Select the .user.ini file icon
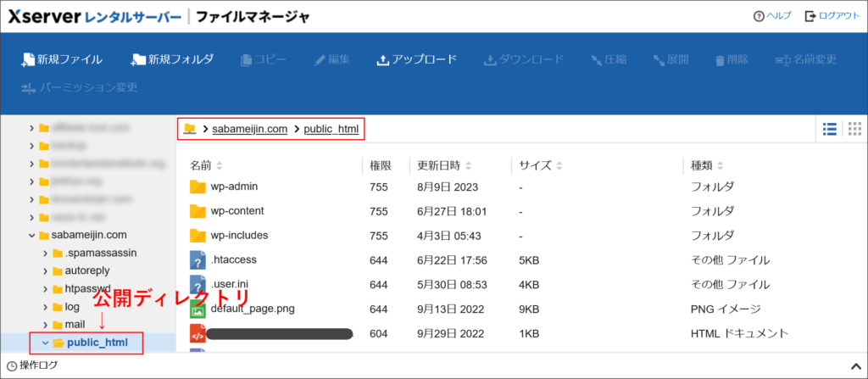Screen dimensions: 868x379 point(198,284)
